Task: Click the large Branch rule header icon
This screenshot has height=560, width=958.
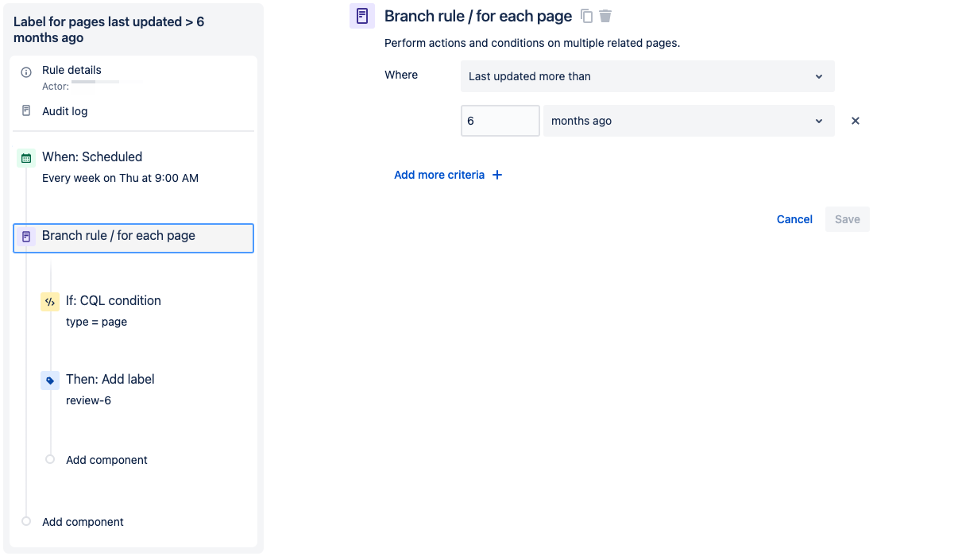Action: click(362, 16)
